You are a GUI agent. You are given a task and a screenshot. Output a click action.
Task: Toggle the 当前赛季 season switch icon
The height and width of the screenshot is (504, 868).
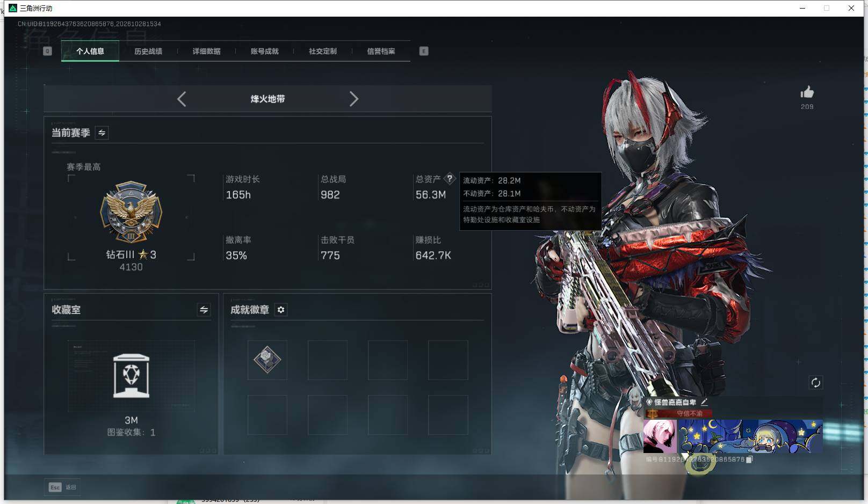(102, 133)
